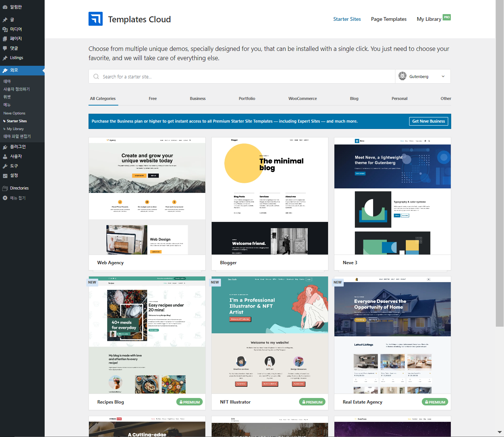Click the NEW label on Real Estate Agency card
504x437 pixels.
338,282
